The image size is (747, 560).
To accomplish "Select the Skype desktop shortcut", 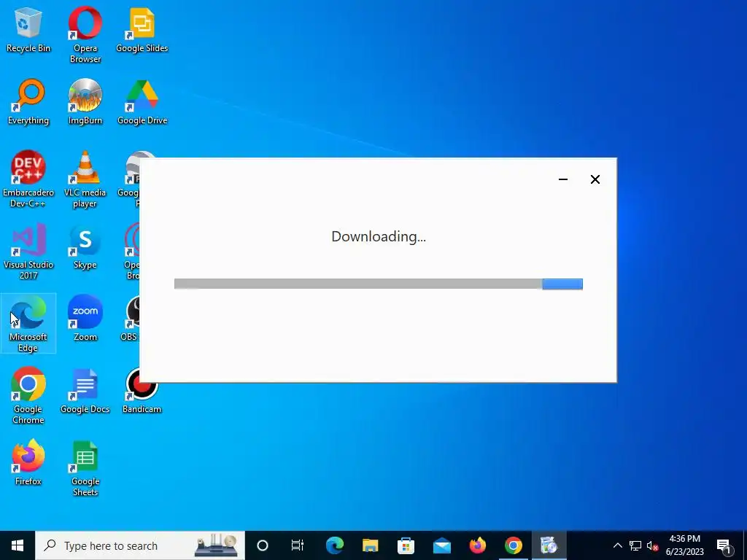I will click(85, 248).
